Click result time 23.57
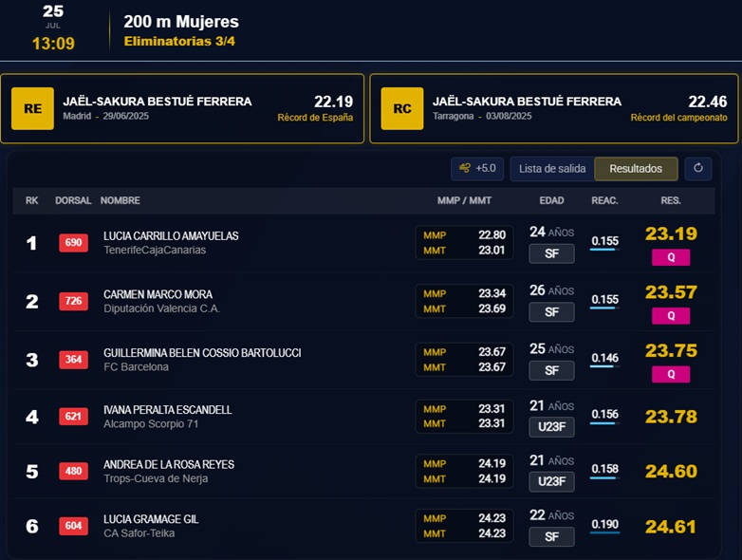Image resolution: width=742 pixels, height=560 pixels. 671,292
